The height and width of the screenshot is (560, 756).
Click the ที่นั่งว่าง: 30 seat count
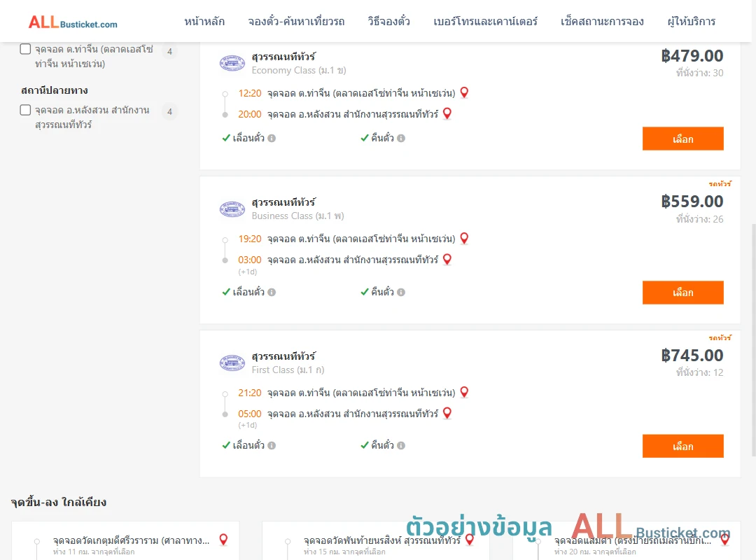tap(699, 73)
